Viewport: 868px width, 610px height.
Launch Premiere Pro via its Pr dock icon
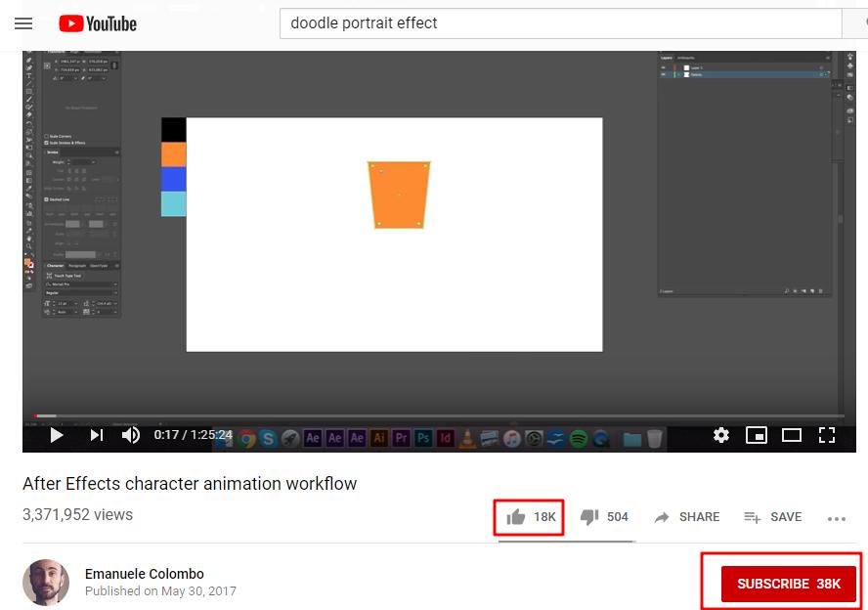[x=403, y=435]
